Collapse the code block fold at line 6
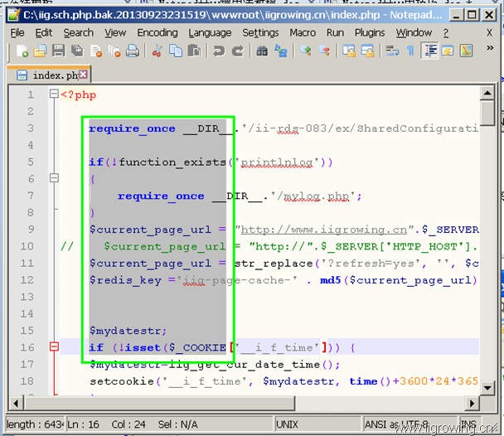 click(54, 177)
